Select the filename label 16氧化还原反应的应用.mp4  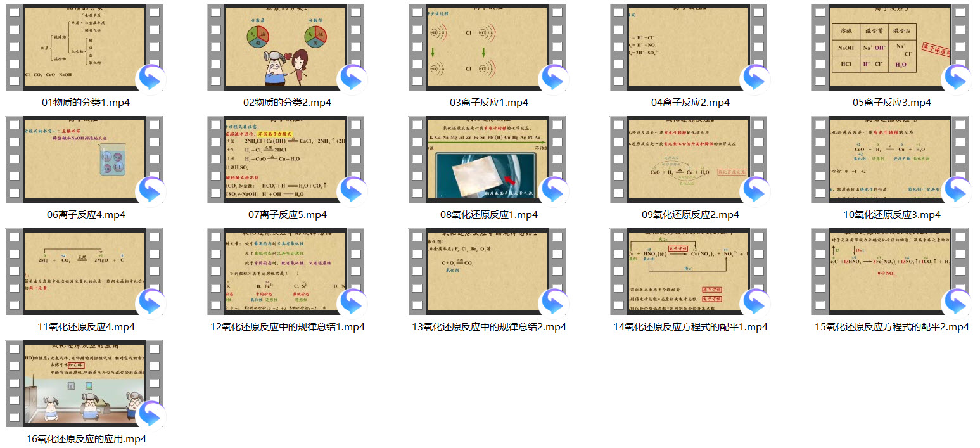pyautogui.click(x=87, y=438)
